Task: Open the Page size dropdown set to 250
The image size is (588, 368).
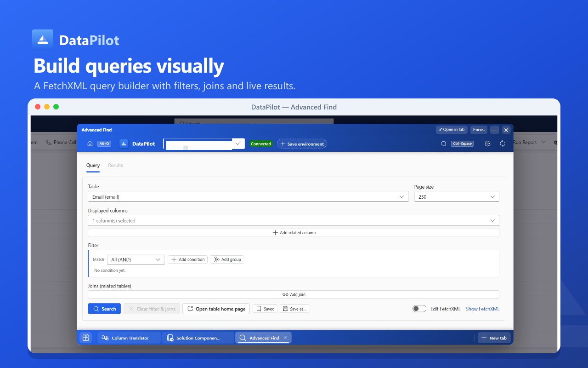Action: click(x=457, y=197)
